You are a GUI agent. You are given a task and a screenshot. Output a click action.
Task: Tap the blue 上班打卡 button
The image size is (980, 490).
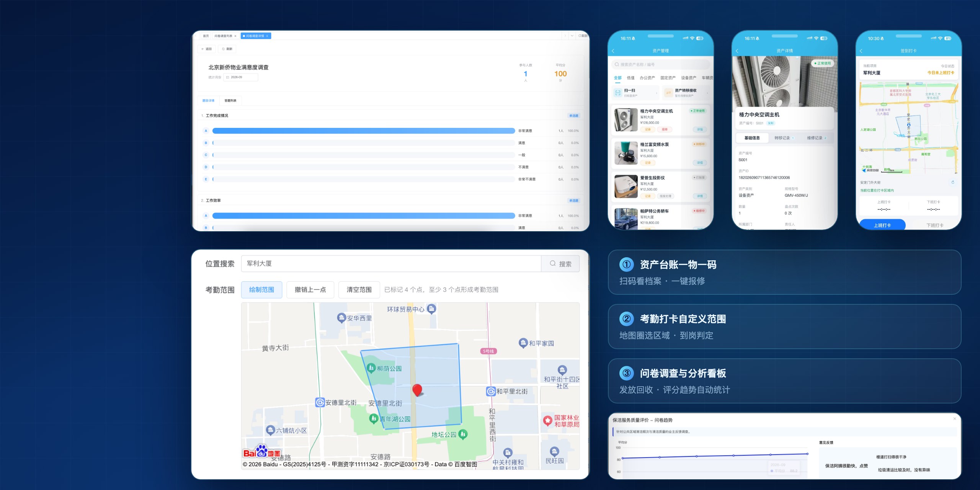(882, 225)
